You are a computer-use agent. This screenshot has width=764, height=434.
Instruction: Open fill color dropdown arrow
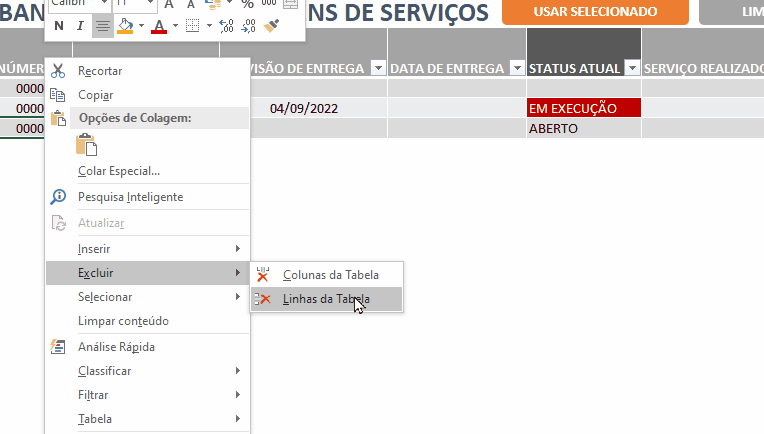tap(141, 26)
